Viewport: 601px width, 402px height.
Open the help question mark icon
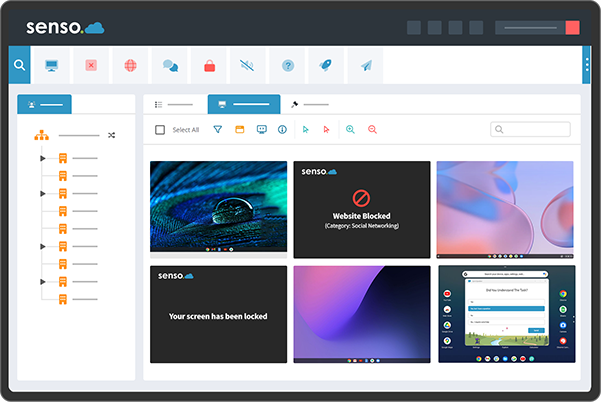pos(288,66)
